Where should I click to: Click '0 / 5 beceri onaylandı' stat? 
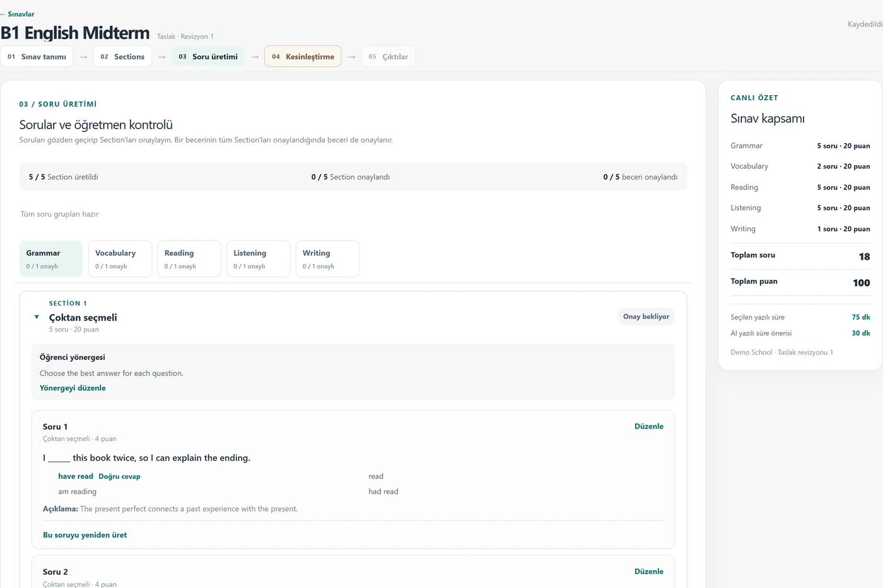(640, 177)
